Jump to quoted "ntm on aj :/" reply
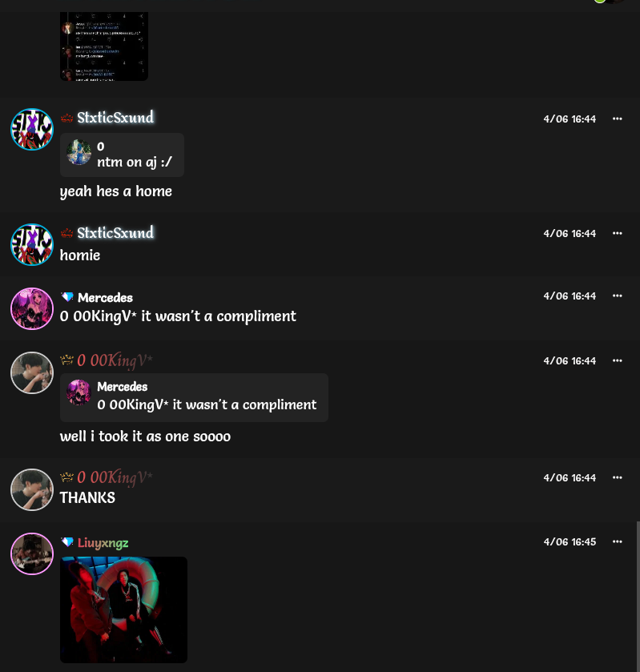This screenshot has height=672, width=640. (123, 155)
